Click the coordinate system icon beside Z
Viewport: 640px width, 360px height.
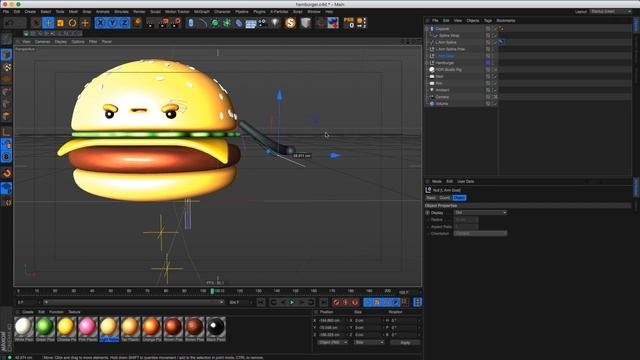tap(137, 23)
